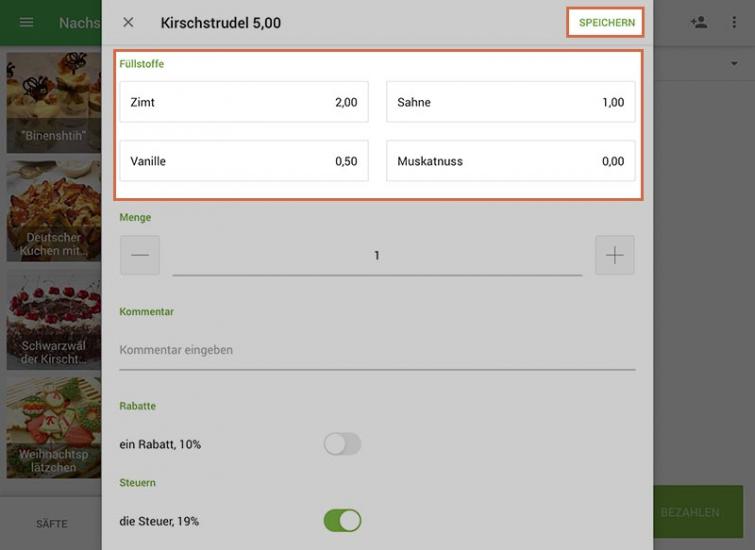The width and height of the screenshot is (755, 550).
Task: Open the hamburger navigation menu
Action: [x=27, y=22]
